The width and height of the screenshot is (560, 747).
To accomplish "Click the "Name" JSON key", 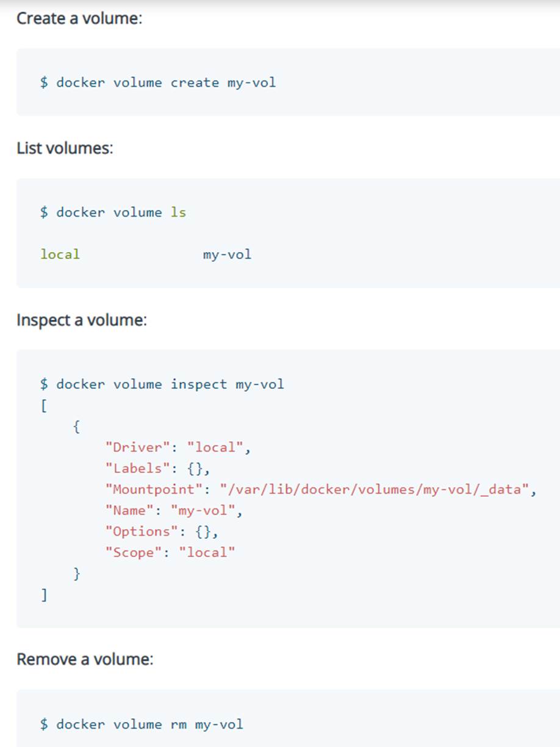I will (129, 511).
